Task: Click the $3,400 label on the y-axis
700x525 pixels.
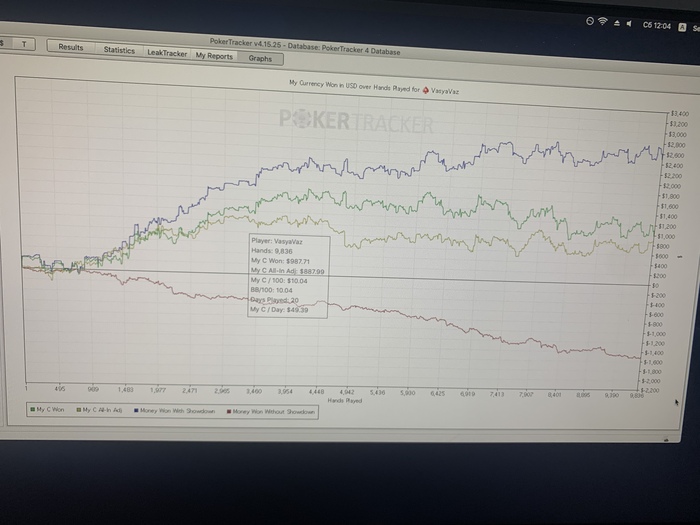Action: [679, 114]
